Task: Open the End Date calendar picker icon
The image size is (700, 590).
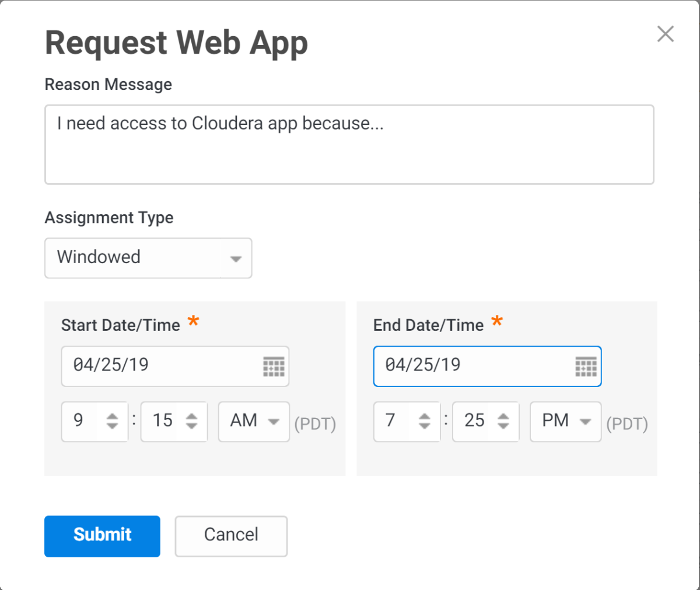Action: pyautogui.click(x=586, y=366)
